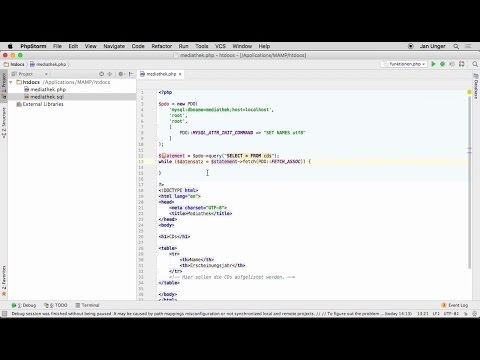The width and height of the screenshot is (480, 360).
Task: Open the View menu
Action: 91,46
